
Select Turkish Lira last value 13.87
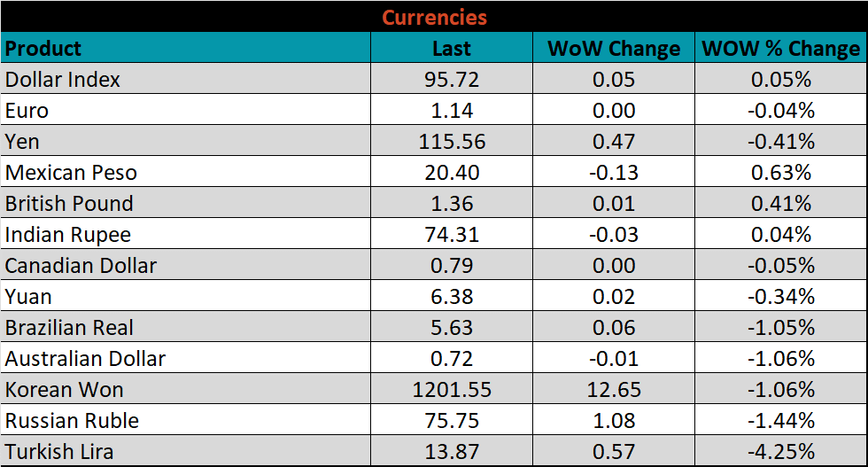[x=452, y=452]
